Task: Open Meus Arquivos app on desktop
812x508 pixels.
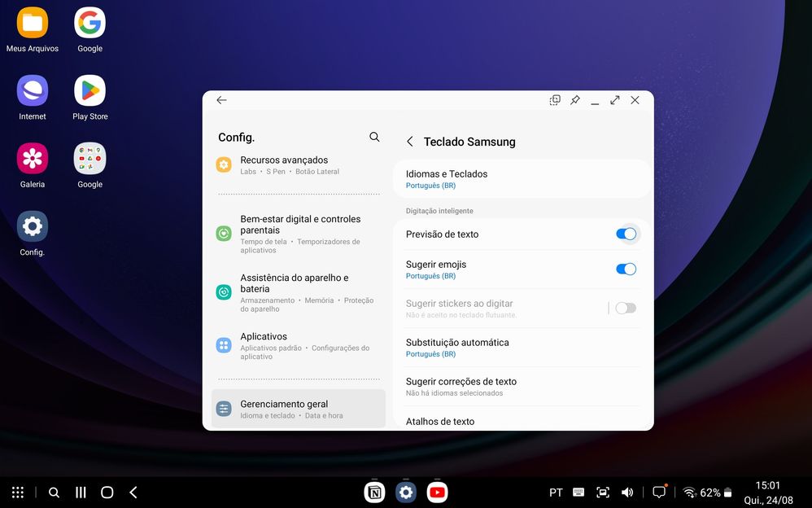Action: [32, 24]
